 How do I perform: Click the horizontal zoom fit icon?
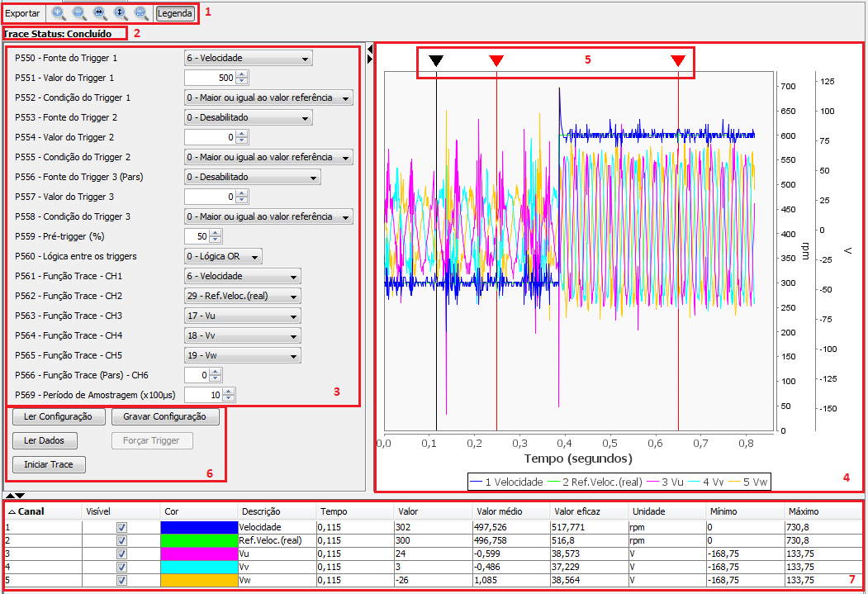click(x=100, y=13)
